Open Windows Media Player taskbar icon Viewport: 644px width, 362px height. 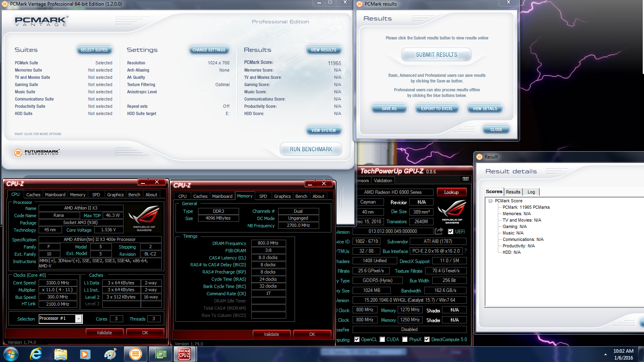[85, 354]
